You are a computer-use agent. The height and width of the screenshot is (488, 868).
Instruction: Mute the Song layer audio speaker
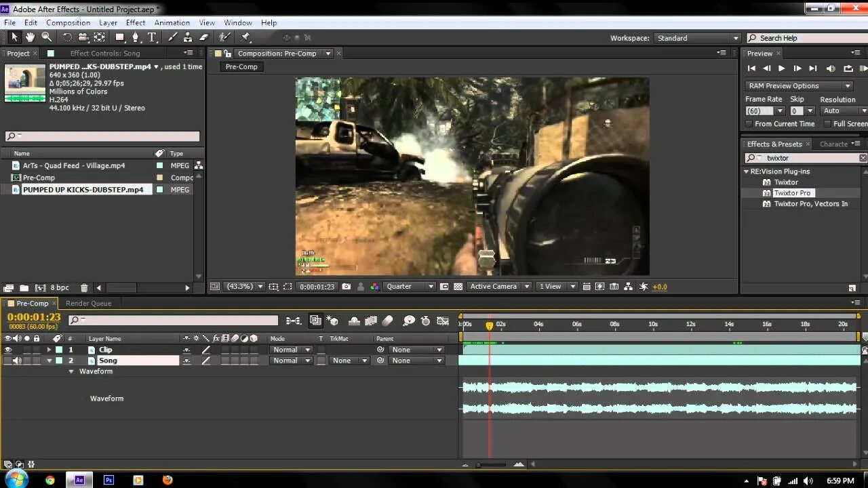17,361
